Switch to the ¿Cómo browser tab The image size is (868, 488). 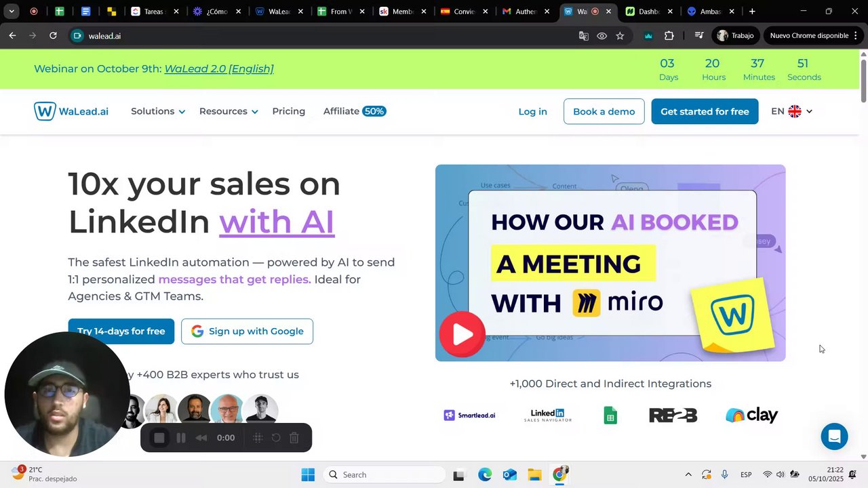(x=216, y=12)
